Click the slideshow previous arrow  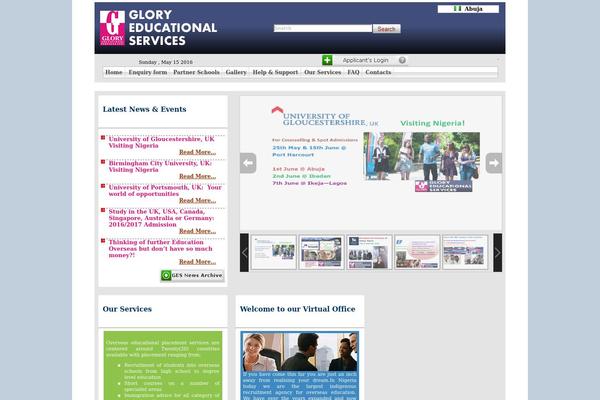pos(248,163)
